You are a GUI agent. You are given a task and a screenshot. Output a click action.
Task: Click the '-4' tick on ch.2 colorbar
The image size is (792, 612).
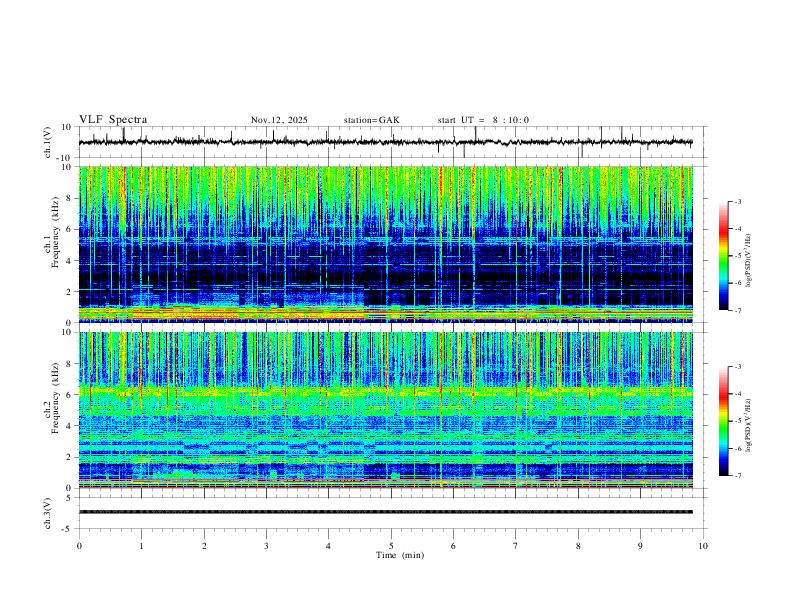(x=738, y=394)
